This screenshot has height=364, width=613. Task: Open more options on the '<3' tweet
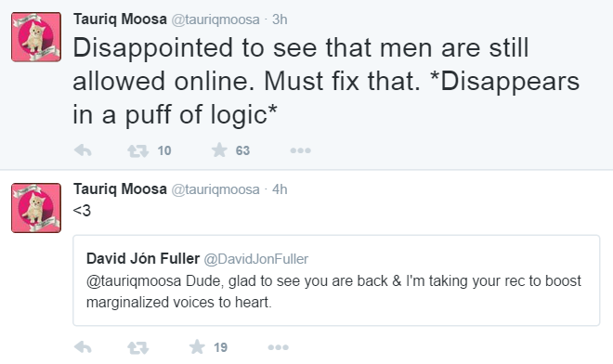[278, 347]
